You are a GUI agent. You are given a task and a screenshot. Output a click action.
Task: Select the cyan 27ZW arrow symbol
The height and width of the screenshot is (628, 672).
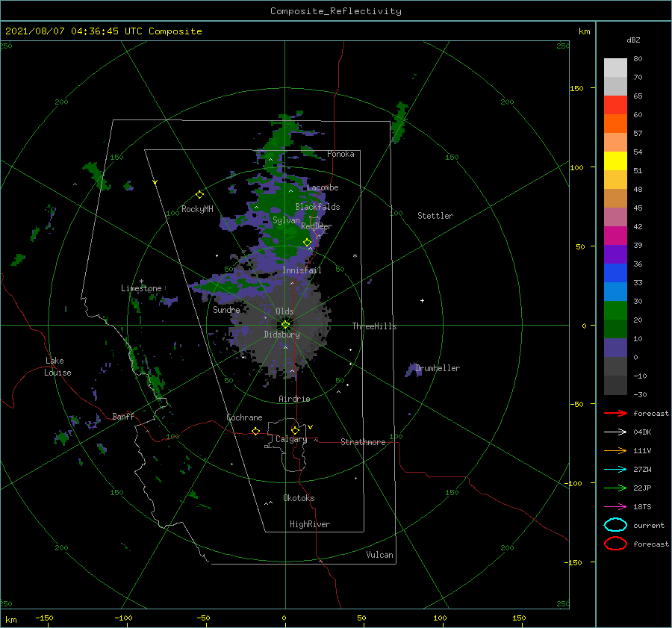615,469
